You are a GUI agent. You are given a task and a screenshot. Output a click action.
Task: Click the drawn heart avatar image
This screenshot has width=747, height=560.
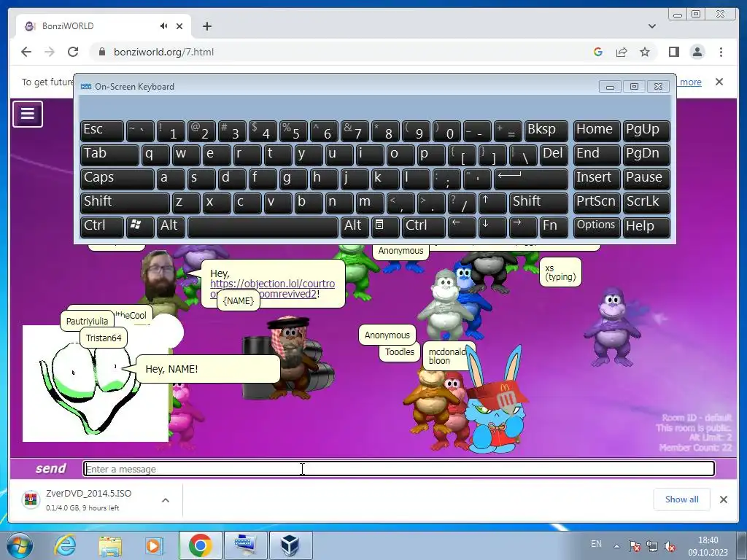pos(95,384)
